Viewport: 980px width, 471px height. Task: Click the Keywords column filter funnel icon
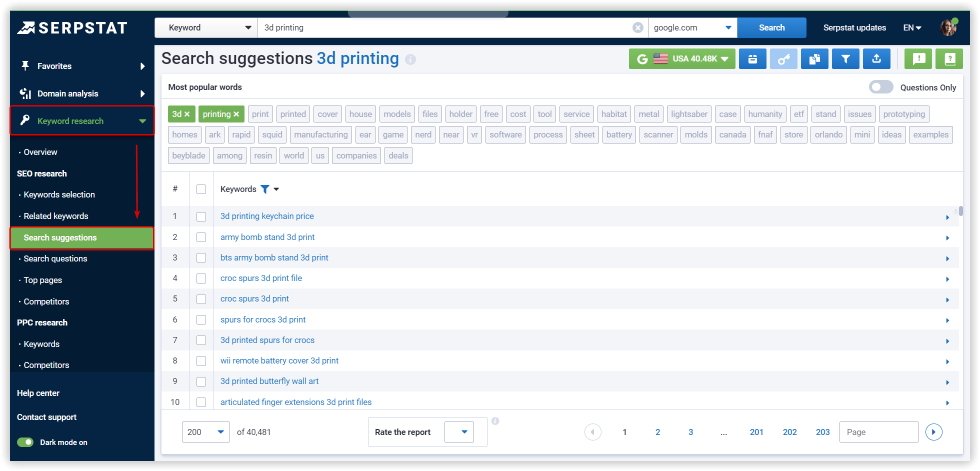point(265,189)
